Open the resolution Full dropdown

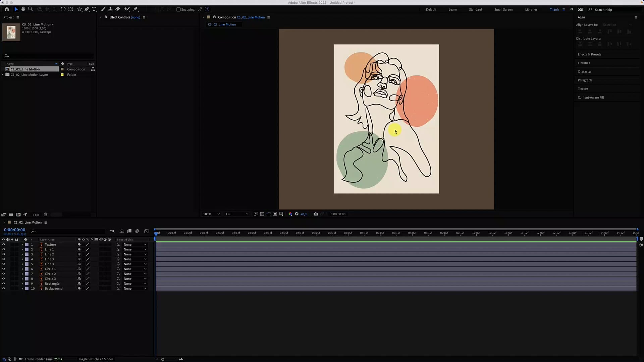coord(237,214)
